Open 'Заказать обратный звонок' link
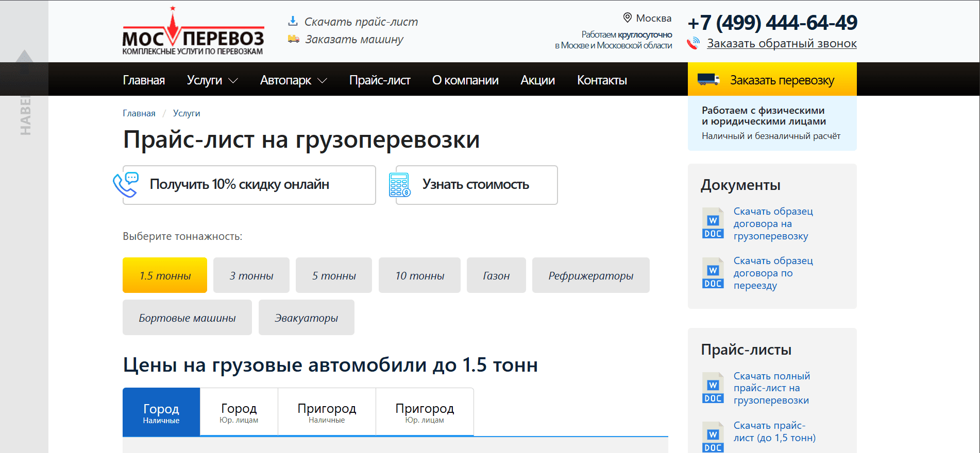 781,44
